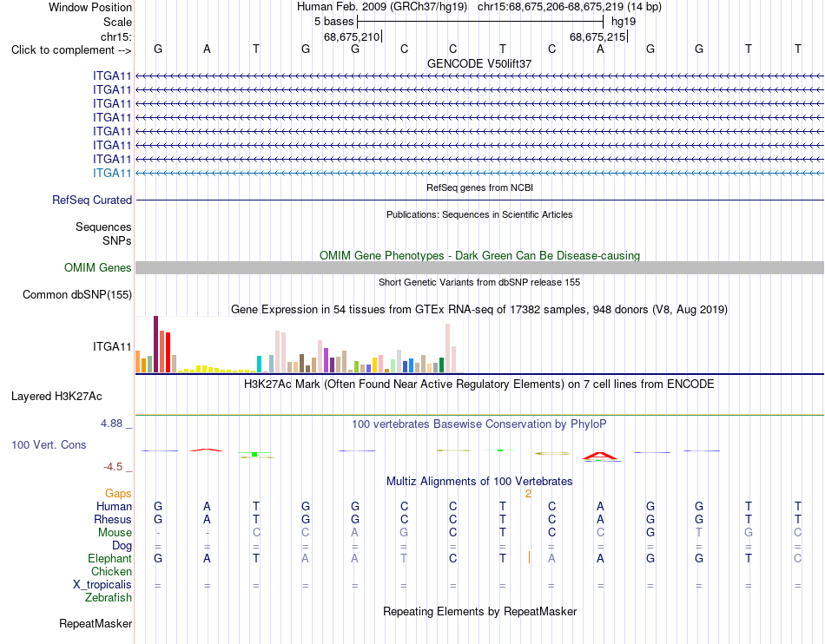This screenshot has height=644, width=825.
Task: Click the 'Zebrafish' species label
Action: click(109, 598)
